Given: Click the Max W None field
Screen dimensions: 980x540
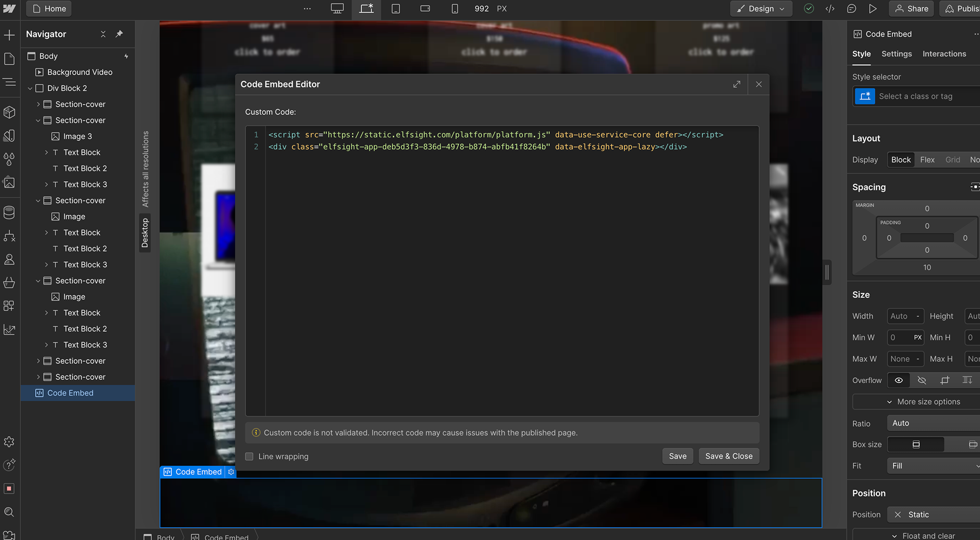Looking at the screenshot, I should (905, 359).
